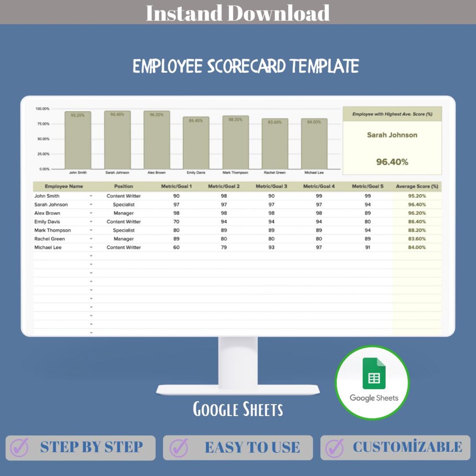The width and height of the screenshot is (476, 476).
Task: Select Rachel Green's 83.60% chart bar
Action: (275, 144)
